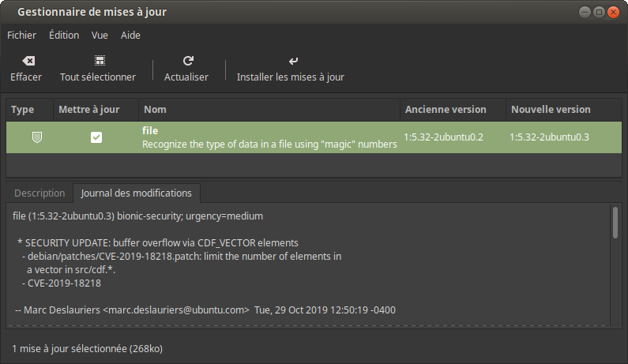Switch to the Description tab
Screen dimensions: 628x364
tap(39, 193)
